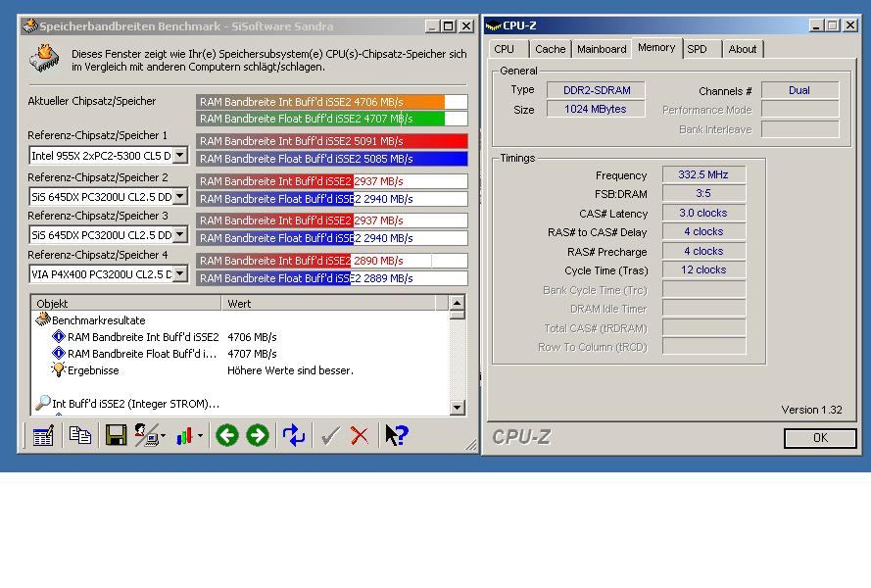
Task: Click the 1024 MBytes Size field
Action: tap(596, 109)
